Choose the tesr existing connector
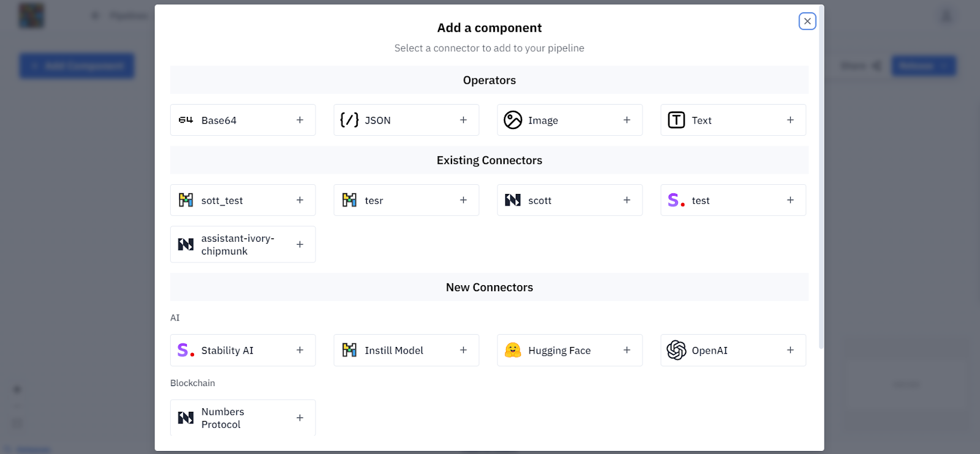This screenshot has height=454, width=980. pyautogui.click(x=405, y=200)
